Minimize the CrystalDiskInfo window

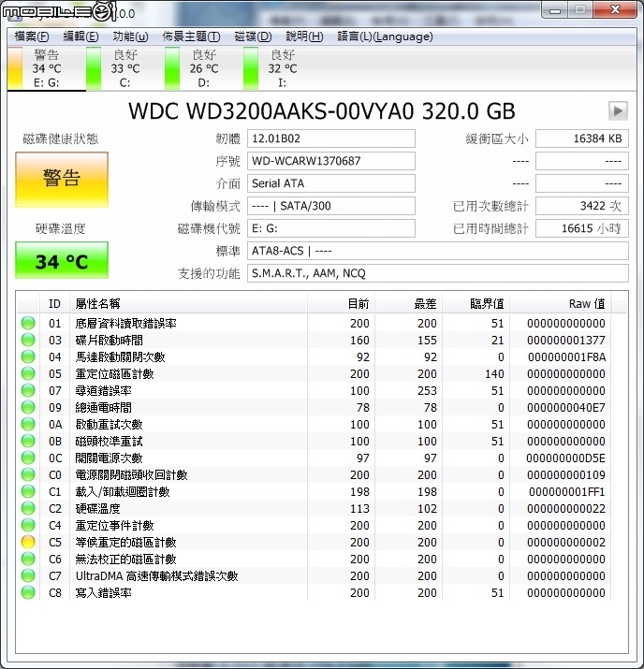click(555, 9)
